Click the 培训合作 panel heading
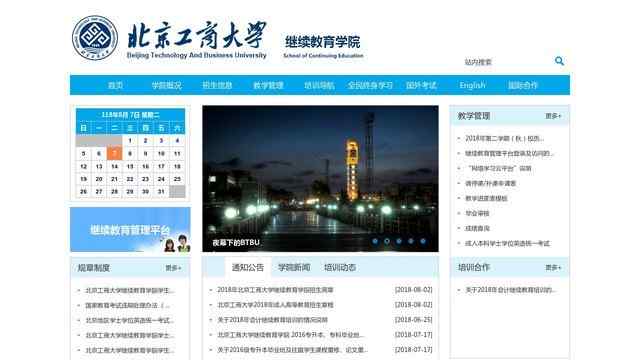640x360 pixels. (x=473, y=268)
